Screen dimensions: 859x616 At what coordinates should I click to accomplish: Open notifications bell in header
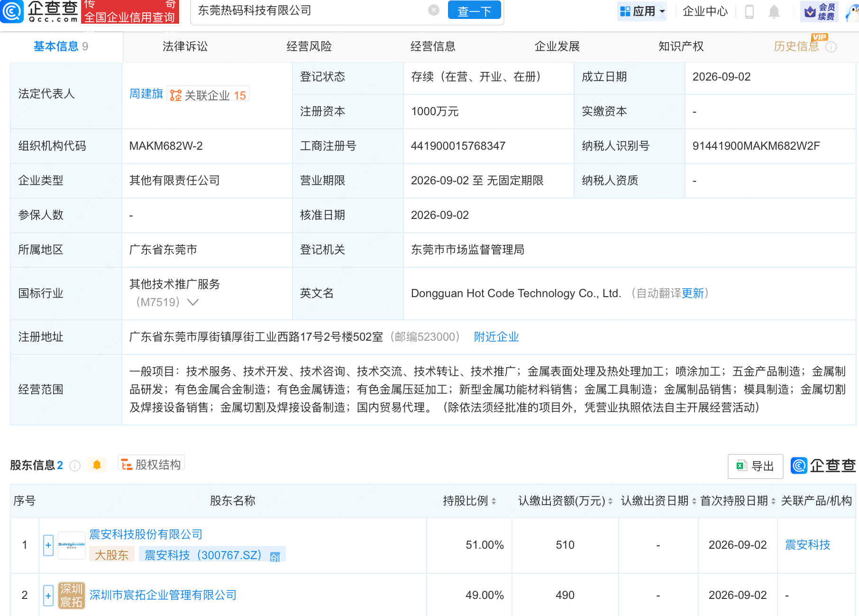[774, 11]
